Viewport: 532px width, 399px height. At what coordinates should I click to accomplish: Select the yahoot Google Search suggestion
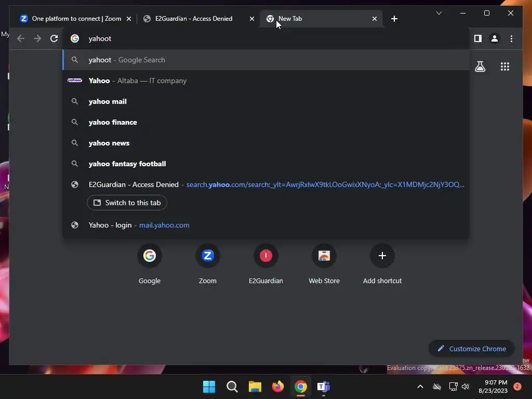click(x=267, y=60)
